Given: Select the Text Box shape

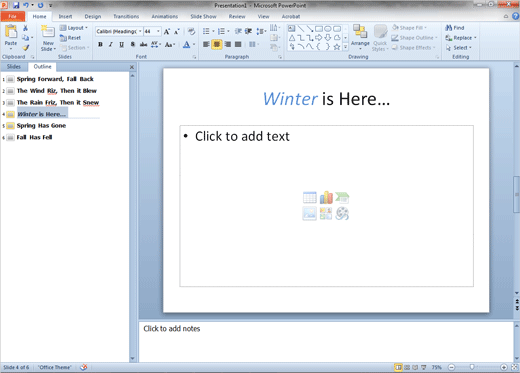Looking at the screenshot, I should point(292,29).
